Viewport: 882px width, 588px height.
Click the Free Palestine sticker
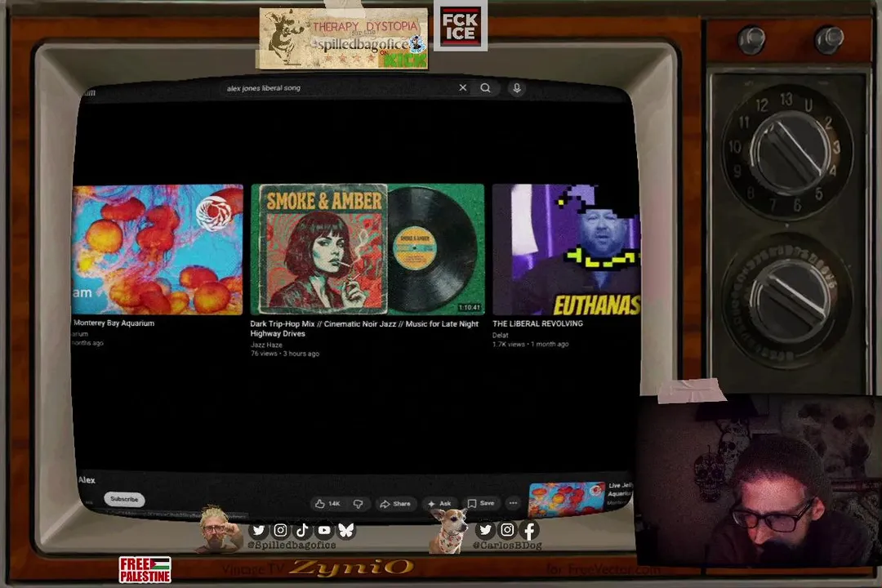(x=145, y=569)
